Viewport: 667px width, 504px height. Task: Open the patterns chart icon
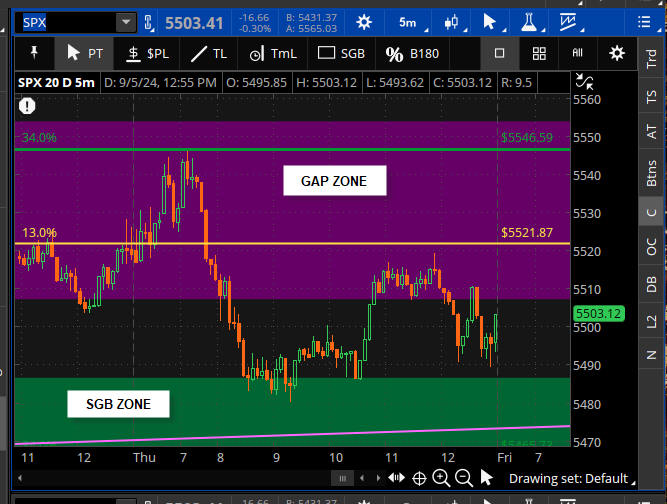tap(568, 22)
